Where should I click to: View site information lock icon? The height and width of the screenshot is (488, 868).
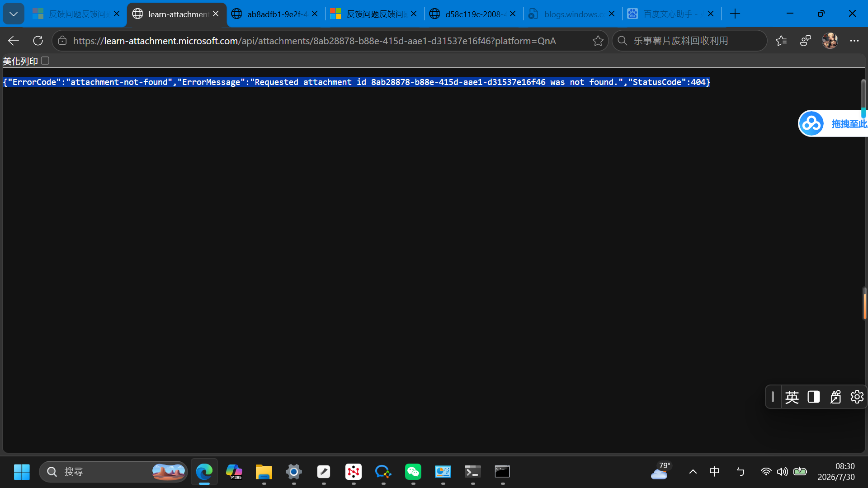coord(62,41)
